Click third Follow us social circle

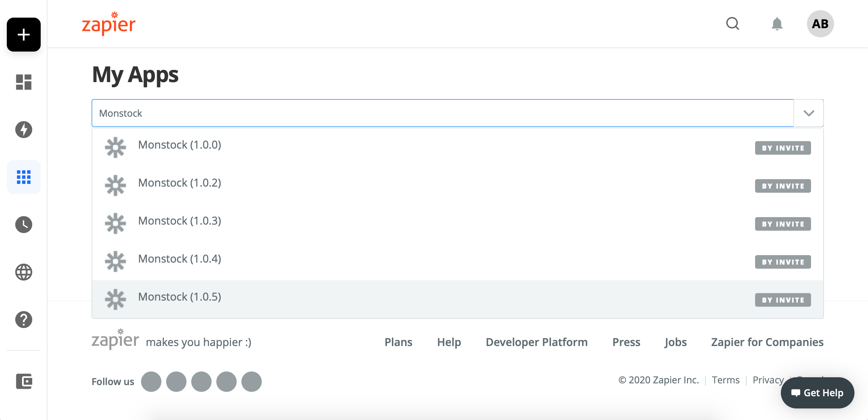(201, 382)
